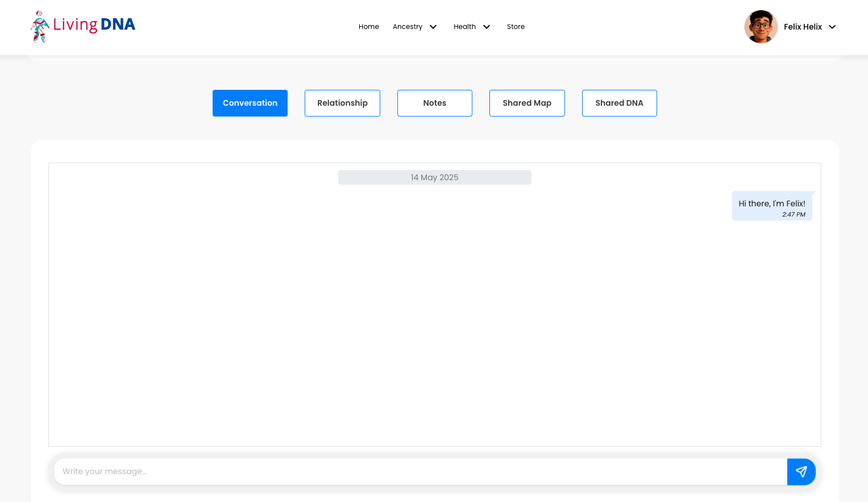View the Shared DNA tab
The width and height of the screenshot is (868, 502).
click(x=620, y=103)
